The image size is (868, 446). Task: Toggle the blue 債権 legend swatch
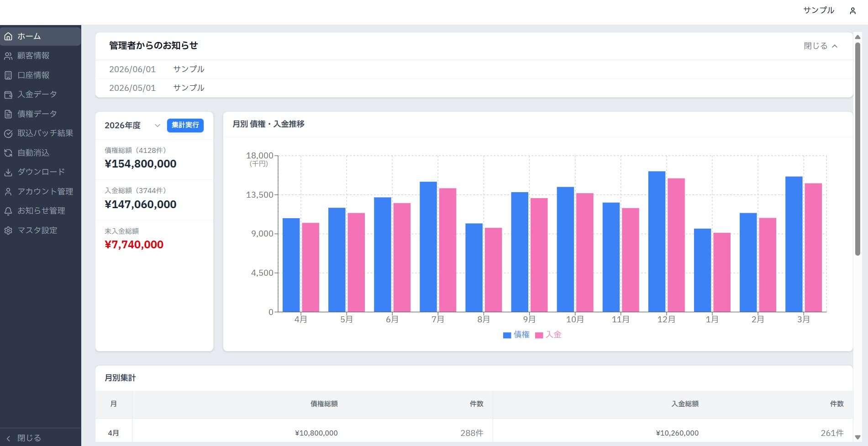[x=507, y=335]
